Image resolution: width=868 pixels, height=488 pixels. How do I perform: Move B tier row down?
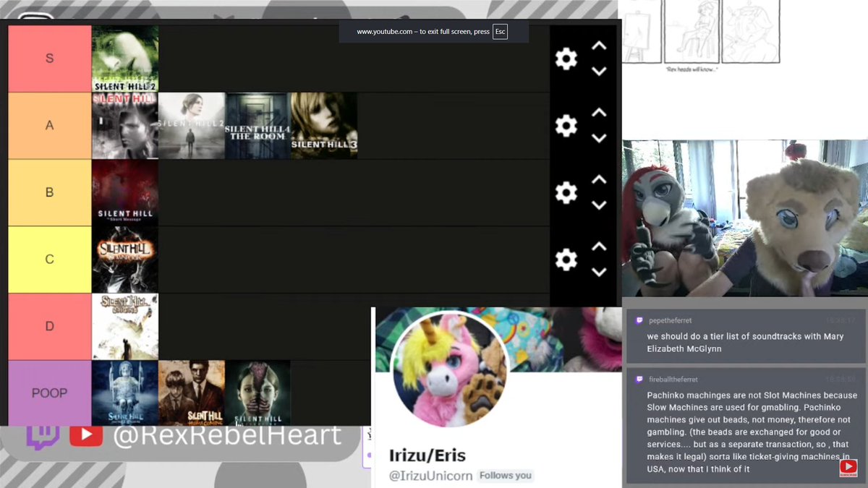[598, 205]
